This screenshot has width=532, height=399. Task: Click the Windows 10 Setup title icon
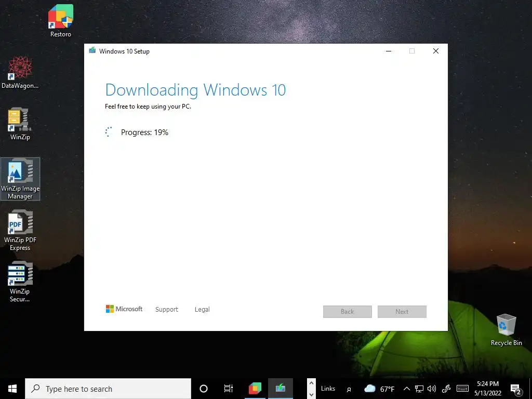point(92,50)
